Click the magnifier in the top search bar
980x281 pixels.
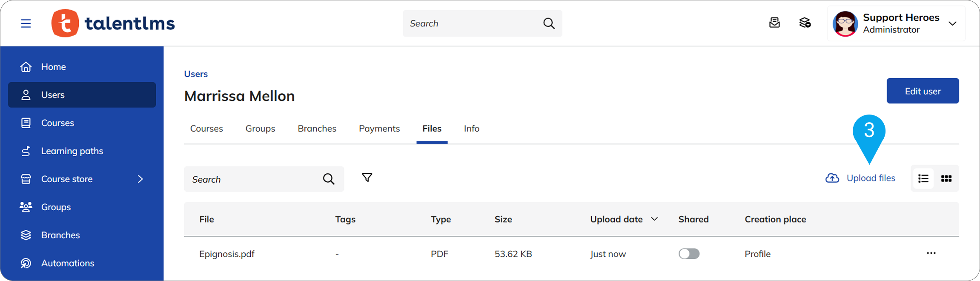(x=548, y=23)
